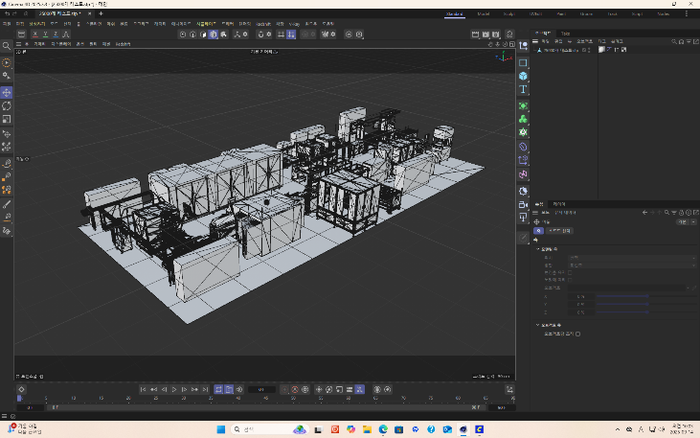700x438 pixels.
Task: Toggle the radio option in the attributes panel
Action: tap(578, 334)
